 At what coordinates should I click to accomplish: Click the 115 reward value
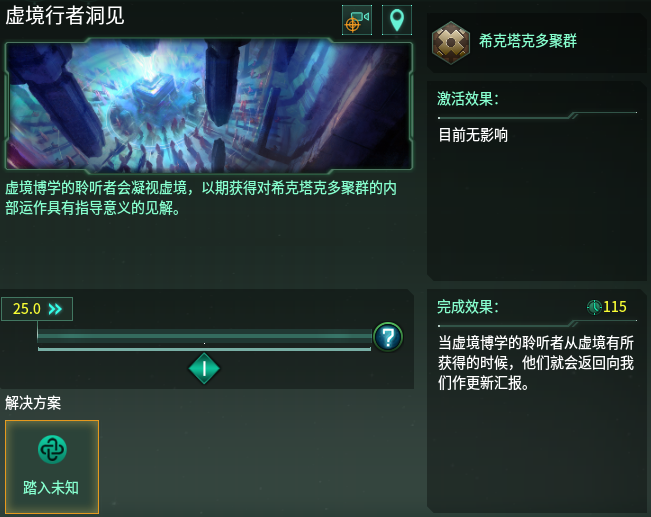pyautogui.click(x=615, y=307)
